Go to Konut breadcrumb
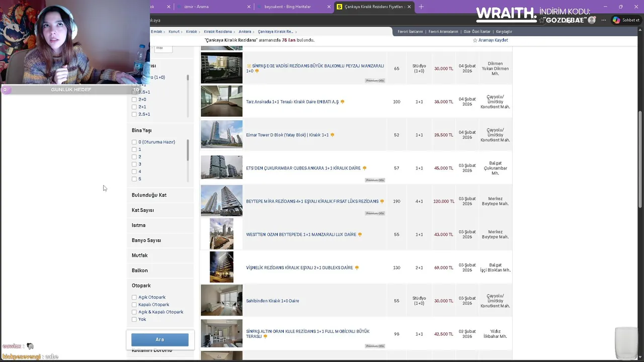 click(174, 32)
